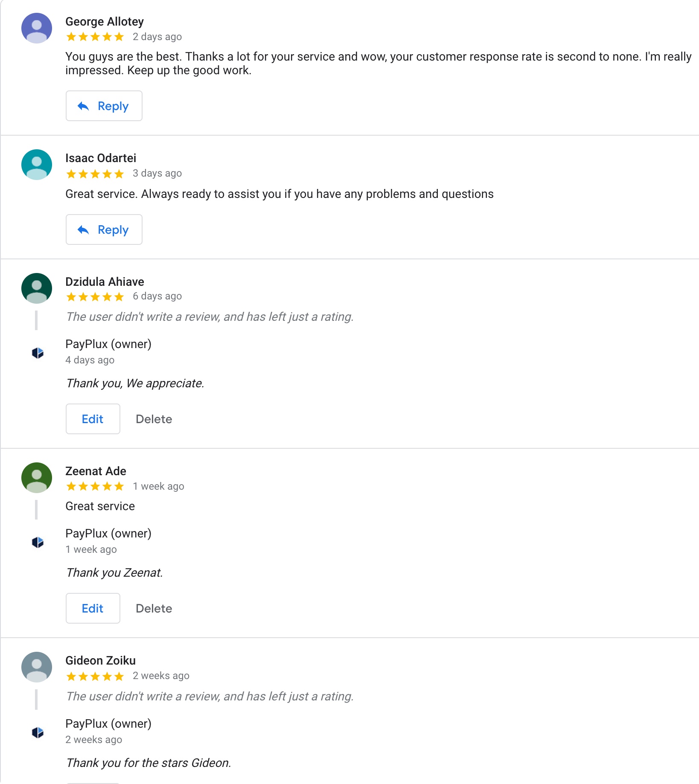Open Zeenat Ade's reviewer name link

pos(96,471)
